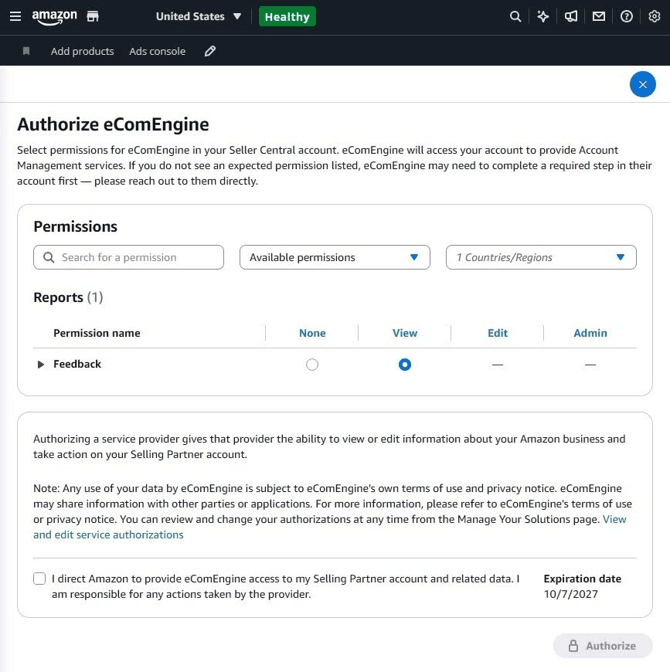Click the Permission name column header
This screenshot has height=672, width=670.
point(96,333)
